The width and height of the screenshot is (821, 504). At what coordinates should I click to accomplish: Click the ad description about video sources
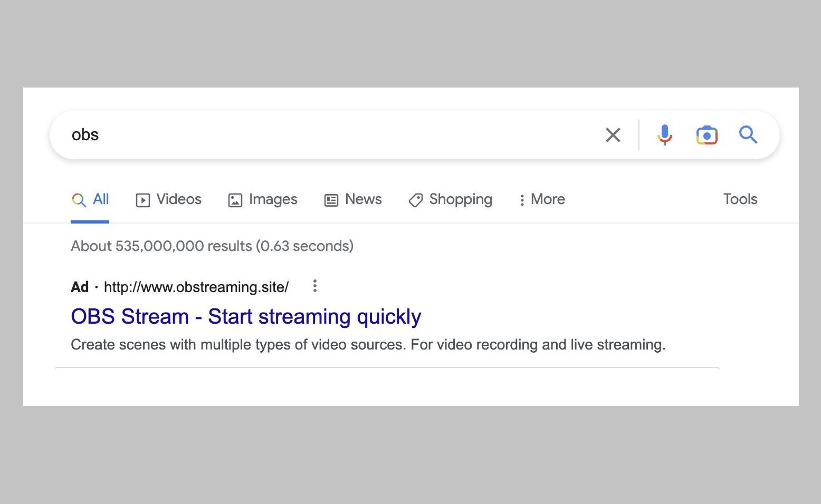pos(368,345)
